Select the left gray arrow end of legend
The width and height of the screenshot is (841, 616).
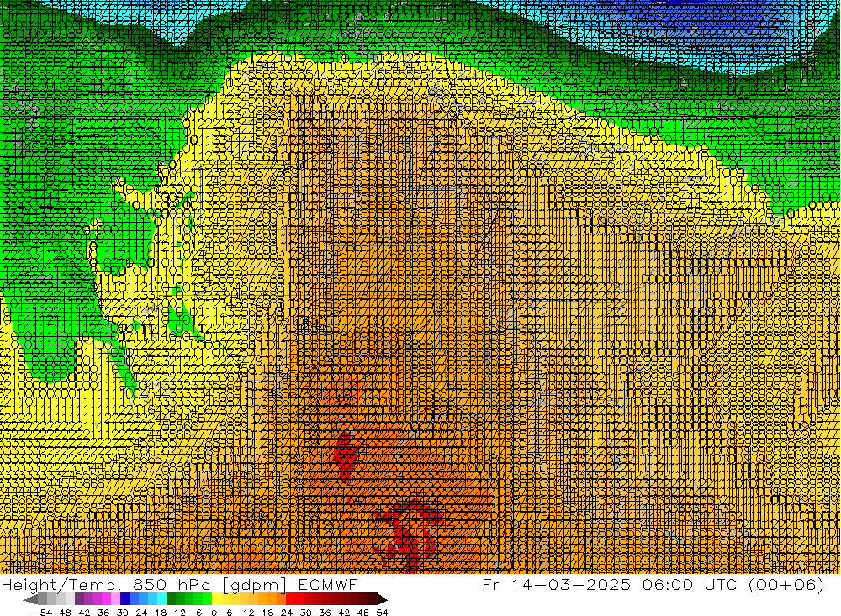coord(30,599)
